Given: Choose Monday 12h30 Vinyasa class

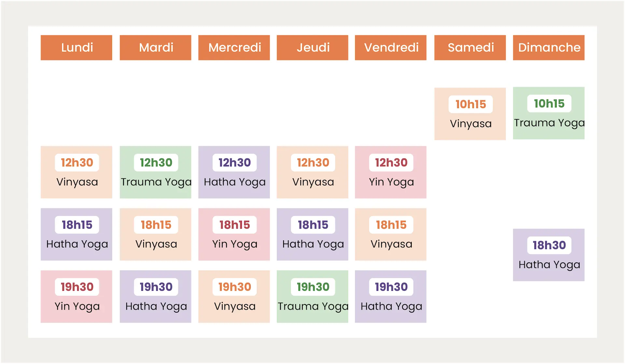Looking at the screenshot, I should click(x=76, y=172).
